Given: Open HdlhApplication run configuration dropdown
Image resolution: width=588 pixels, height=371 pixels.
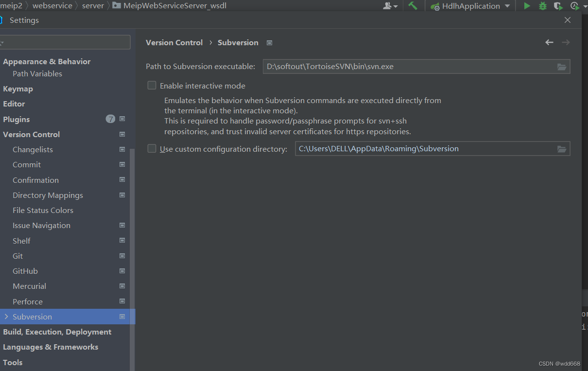Looking at the screenshot, I should [x=507, y=6].
